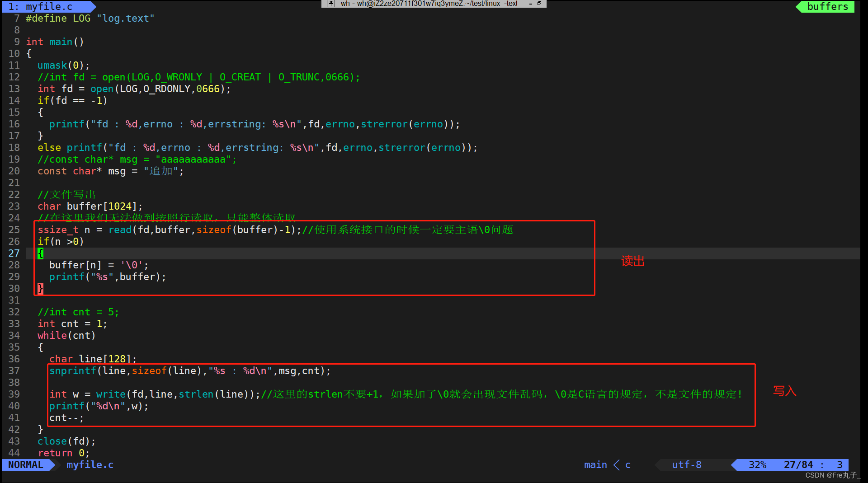The image size is (868, 483).
Task: Click 'printf("%d\n",w);' statement
Action: coord(99,406)
